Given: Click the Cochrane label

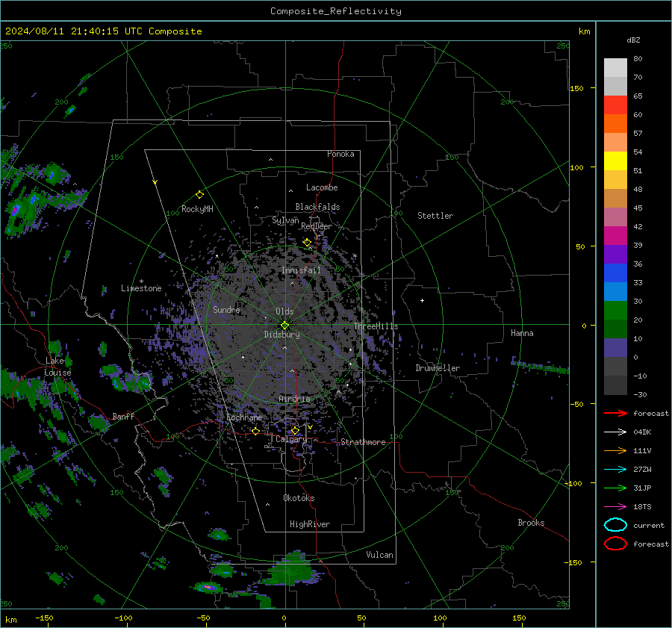Looking at the screenshot, I should coord(244,417).
